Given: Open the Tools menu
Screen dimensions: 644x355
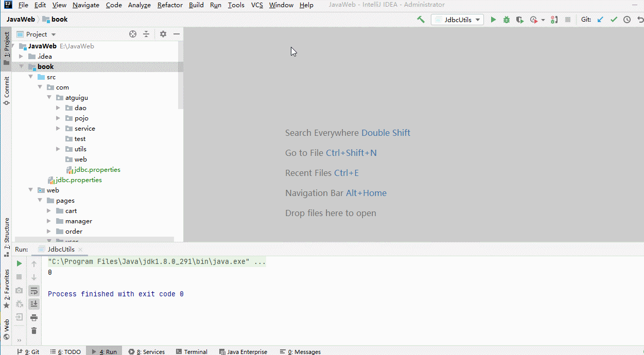Looking at the screenshot, I should (236, 5).
